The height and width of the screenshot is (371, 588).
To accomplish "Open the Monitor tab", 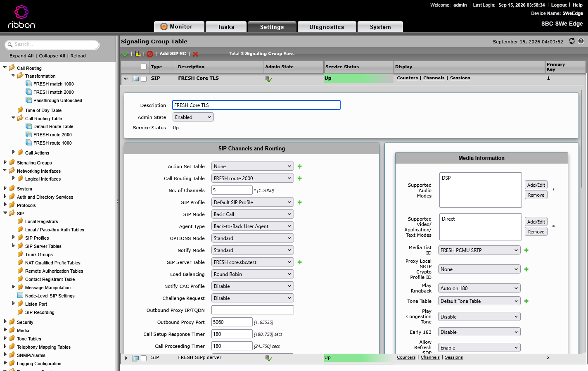I will click(179, 27).
